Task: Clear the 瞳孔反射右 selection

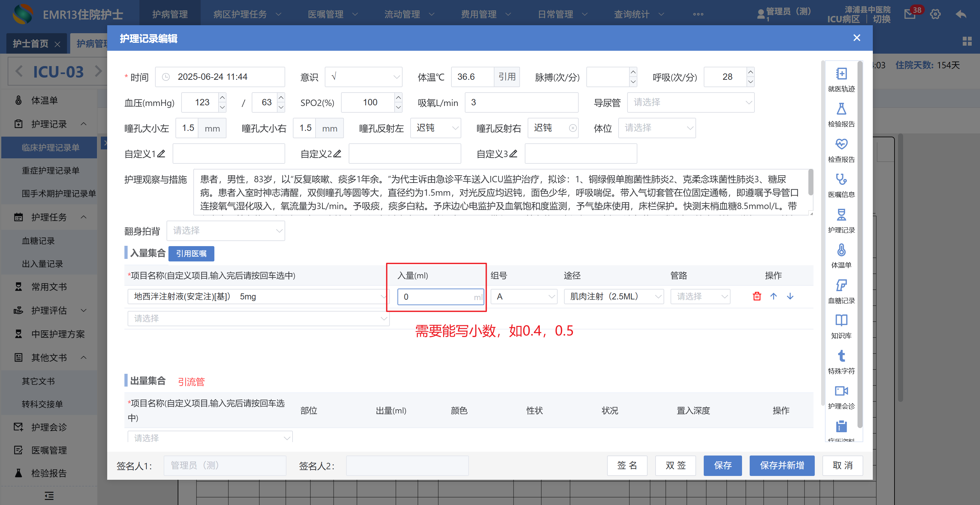Action: tap(572, 128)
